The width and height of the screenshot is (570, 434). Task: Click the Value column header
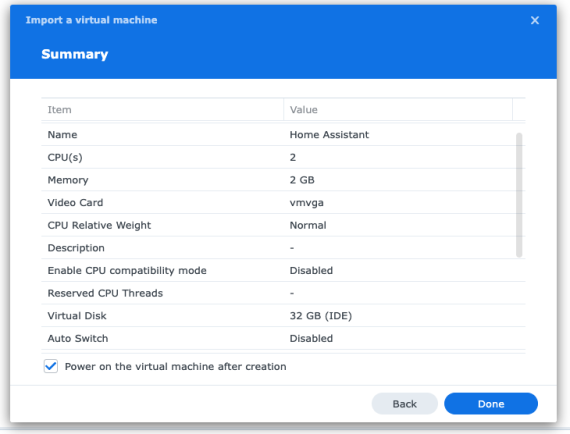(x=398, y=109)
